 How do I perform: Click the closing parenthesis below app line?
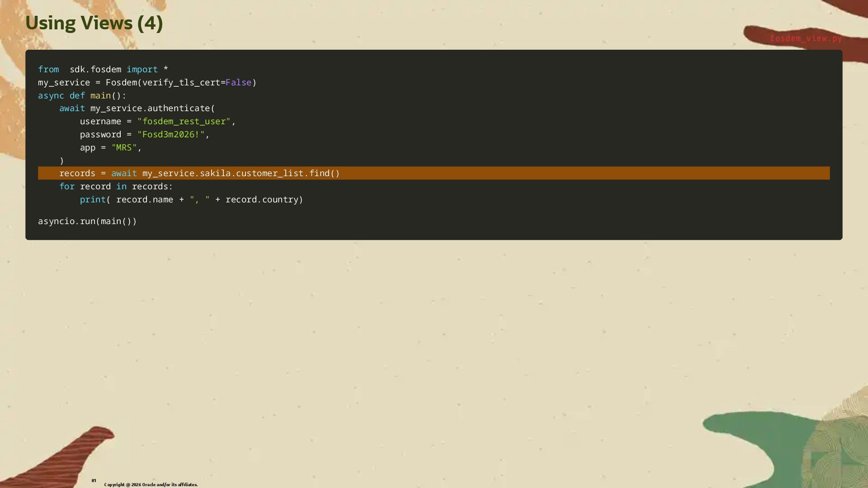coord(62,161)
